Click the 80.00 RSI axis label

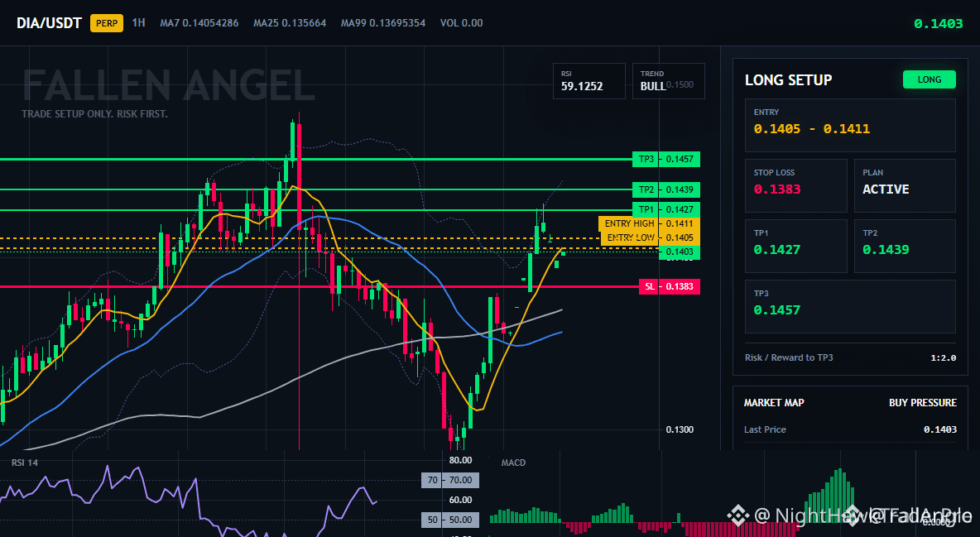461,460
